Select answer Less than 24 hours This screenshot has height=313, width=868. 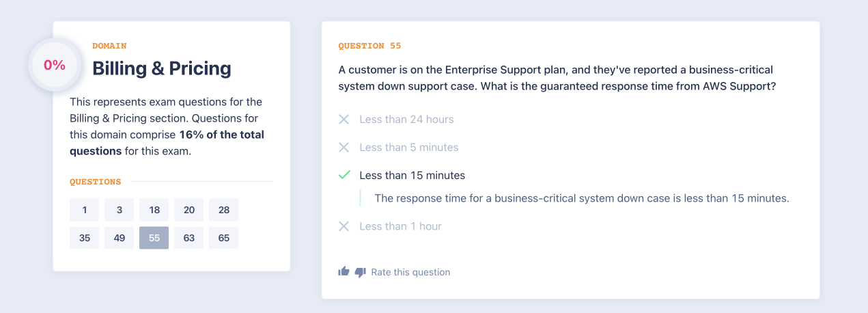point(406,120)
